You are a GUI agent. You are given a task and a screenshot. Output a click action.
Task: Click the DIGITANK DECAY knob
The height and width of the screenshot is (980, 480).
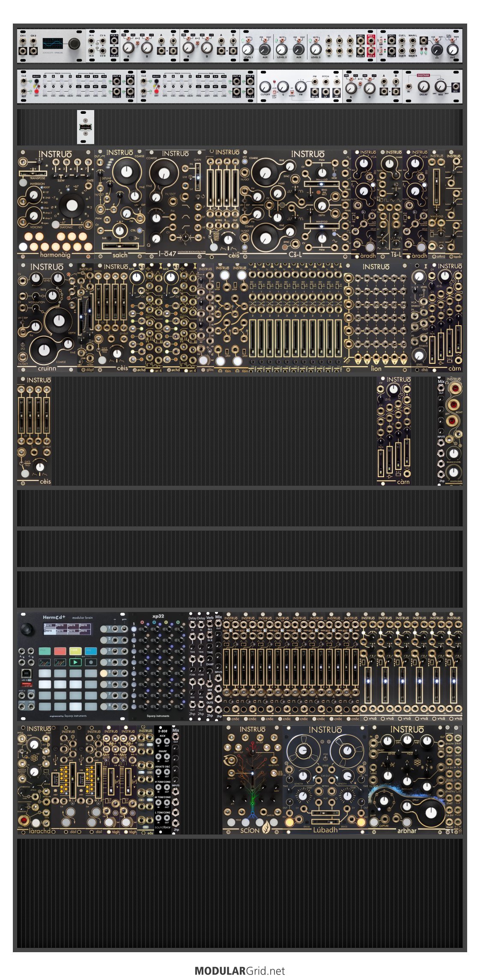pos(423,87)
